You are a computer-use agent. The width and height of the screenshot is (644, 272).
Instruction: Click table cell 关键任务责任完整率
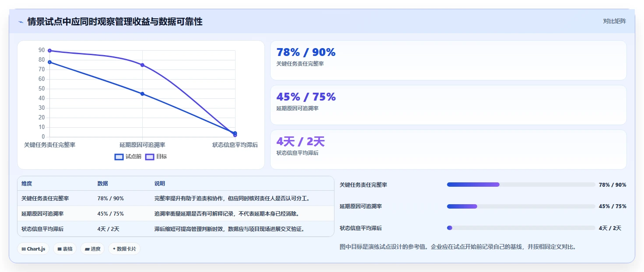45,199
